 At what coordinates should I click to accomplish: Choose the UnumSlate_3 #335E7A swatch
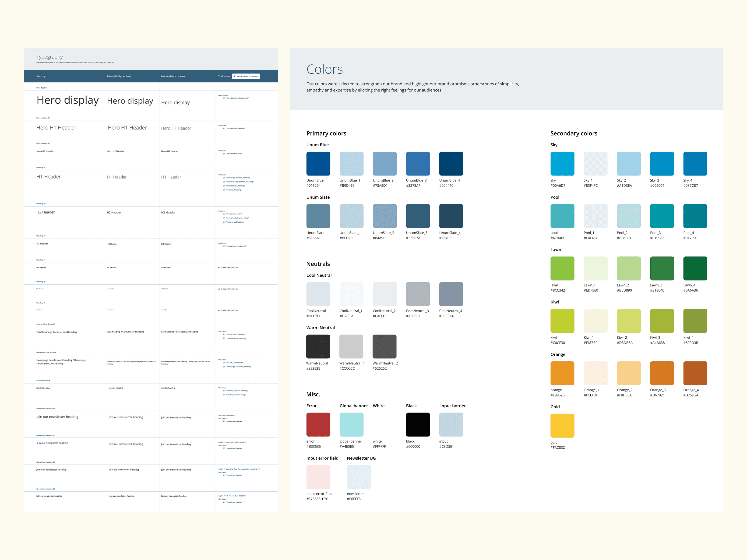tap(418, 216)
